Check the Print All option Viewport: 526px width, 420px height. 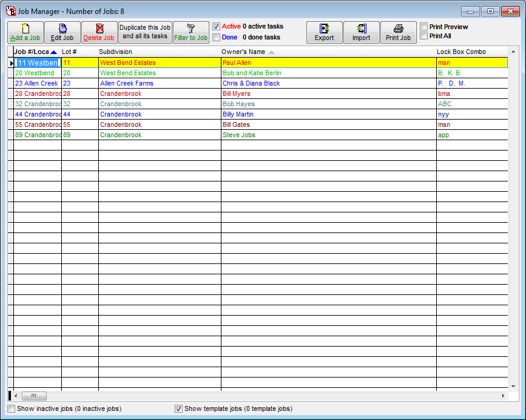coord(424,36)
